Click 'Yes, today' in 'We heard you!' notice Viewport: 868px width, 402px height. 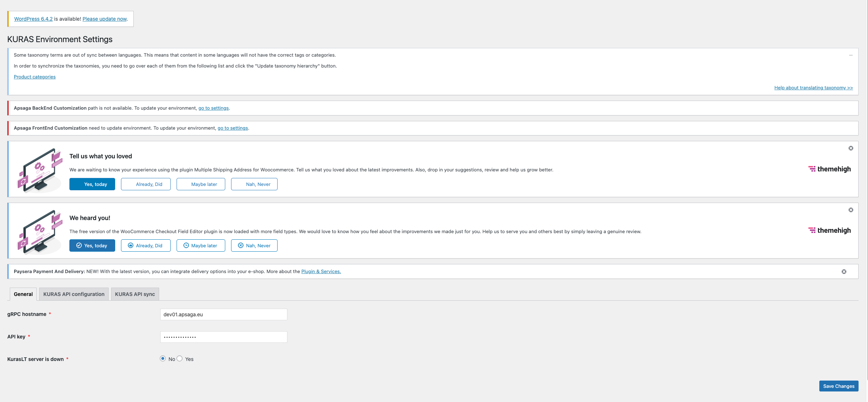tap(92, 245)
